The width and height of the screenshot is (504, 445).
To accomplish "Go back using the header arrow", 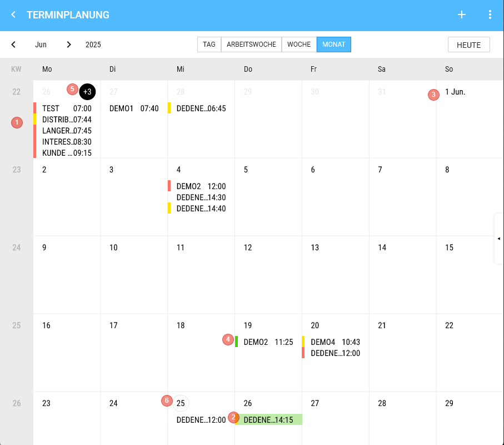I will click(13, 15).
